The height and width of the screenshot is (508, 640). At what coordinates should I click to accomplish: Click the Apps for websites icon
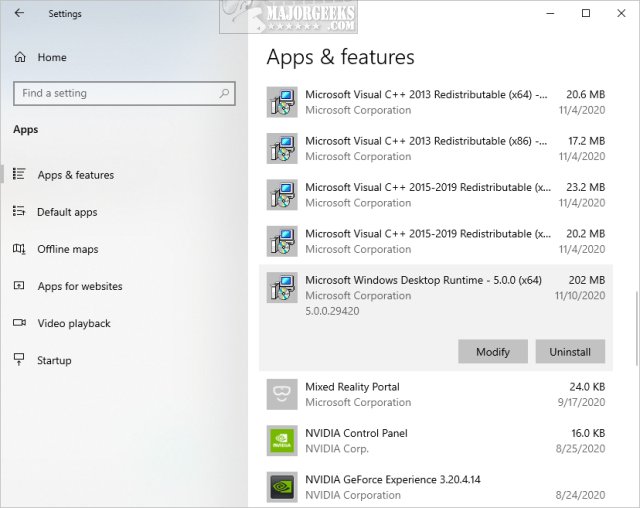coord(19,286)
